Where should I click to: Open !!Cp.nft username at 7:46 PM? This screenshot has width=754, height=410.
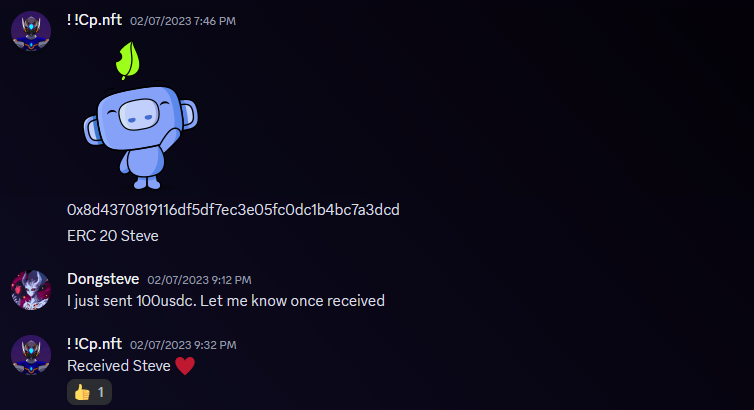click(x=94, y=20)
